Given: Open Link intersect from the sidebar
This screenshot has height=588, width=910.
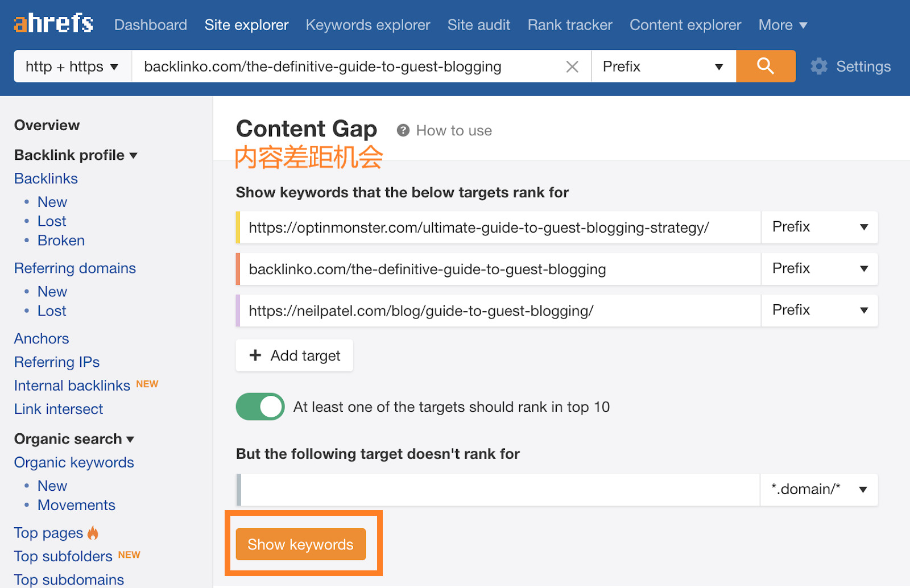Looking at the screenshot, I should coord(58,408).
